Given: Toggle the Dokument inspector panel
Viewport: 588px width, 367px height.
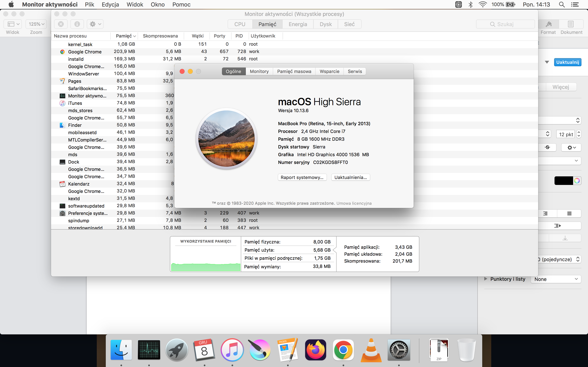Looking at the screenshot, I should click(x=571, y=24).
